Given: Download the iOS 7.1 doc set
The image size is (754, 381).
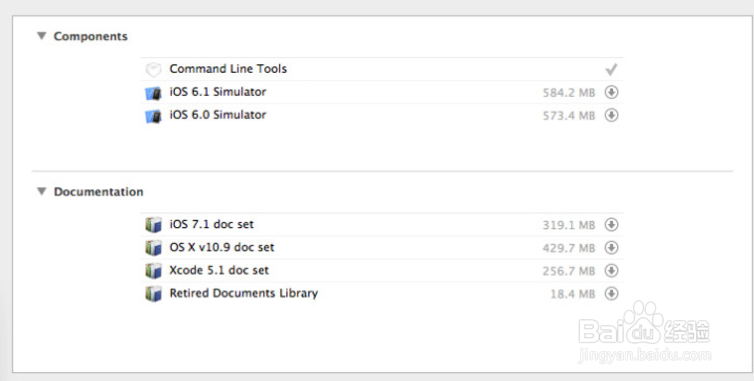Looking at the screenshot, I should [x=611, y=224].
